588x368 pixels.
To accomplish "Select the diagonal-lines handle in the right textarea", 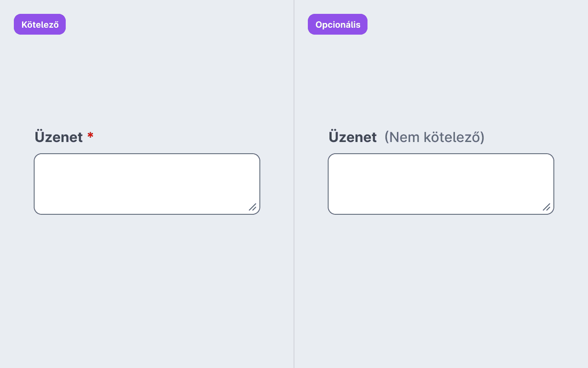I will (x=546, y=207).
